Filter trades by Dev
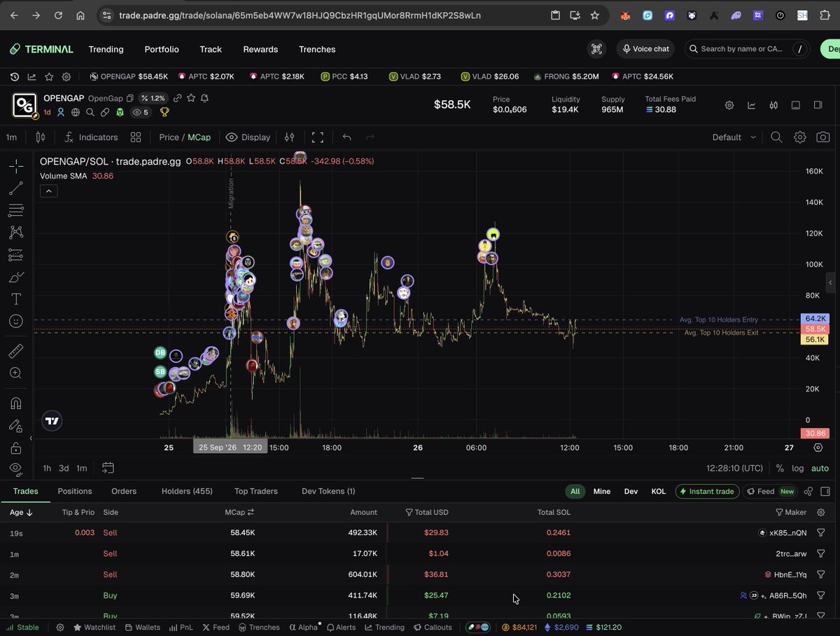Viewport: 840px width, 636px height. click(631, 492)
